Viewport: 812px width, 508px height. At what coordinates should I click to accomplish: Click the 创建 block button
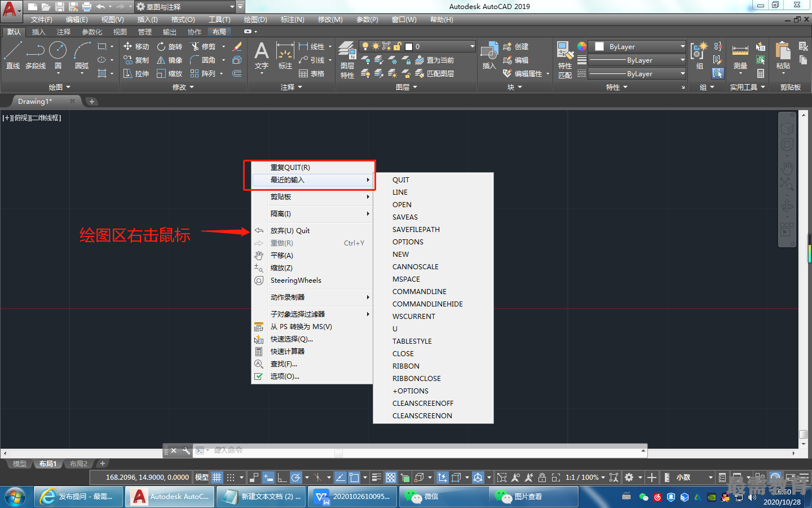[x=516, y=46]
